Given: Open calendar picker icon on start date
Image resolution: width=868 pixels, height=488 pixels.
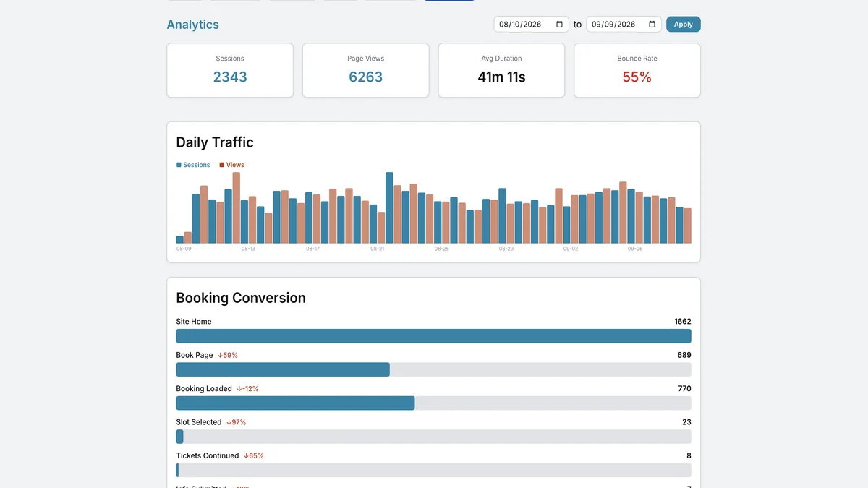Looking at the screenshot, I should pos(560,25).
